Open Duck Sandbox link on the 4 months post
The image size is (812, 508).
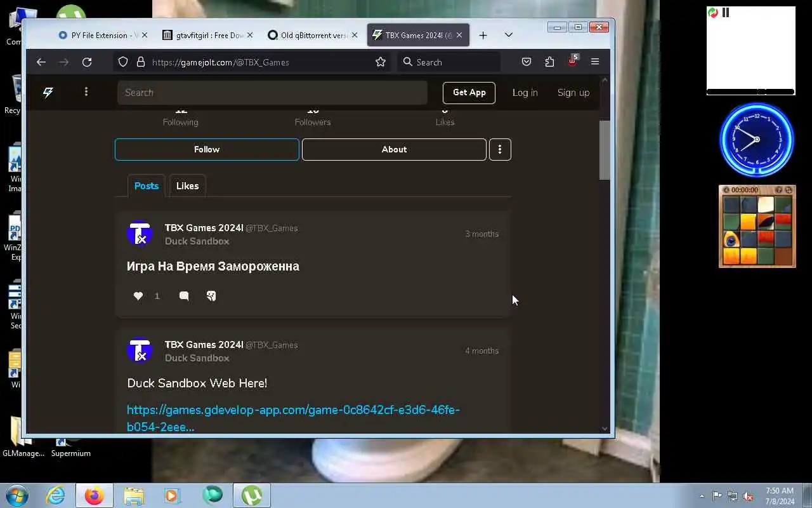[x=197, y=358]
